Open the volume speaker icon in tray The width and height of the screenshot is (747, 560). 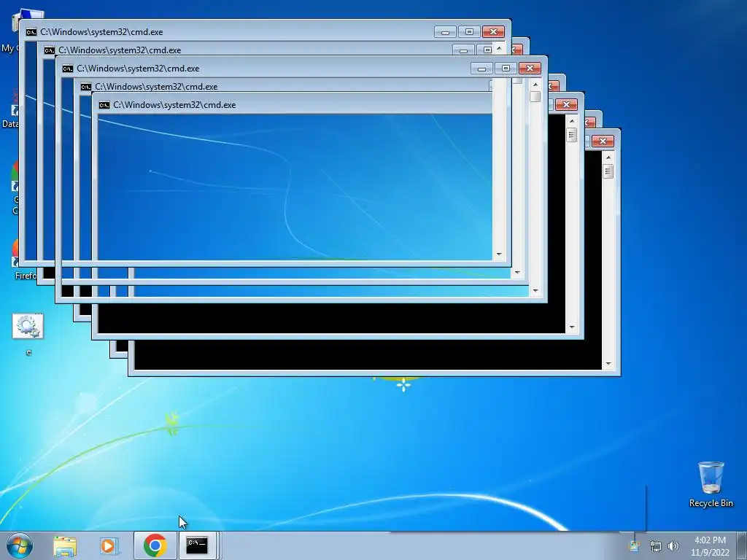673,546
